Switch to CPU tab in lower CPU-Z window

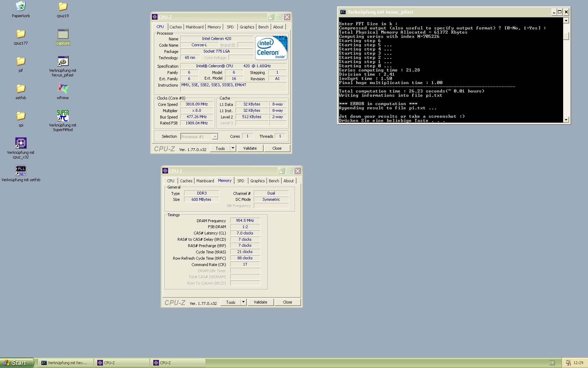[170, 181]
